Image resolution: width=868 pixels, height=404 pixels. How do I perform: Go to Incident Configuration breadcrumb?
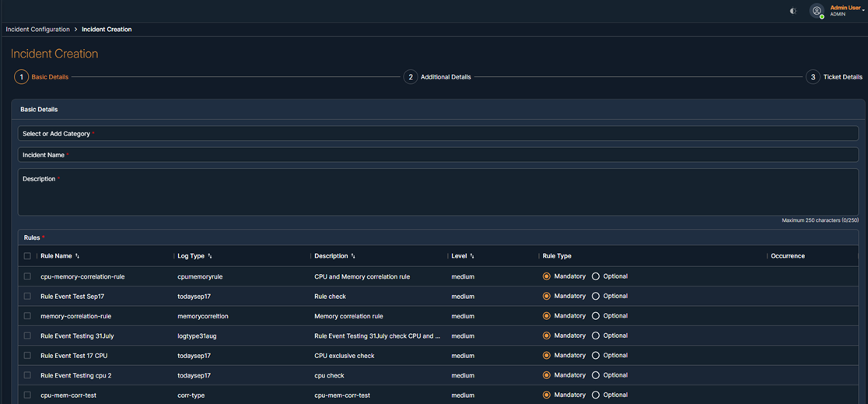coord(37,30)
